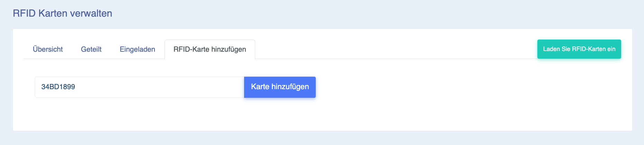Open the Geteilt tab
The image size is (644, 145).
[91, 49]
